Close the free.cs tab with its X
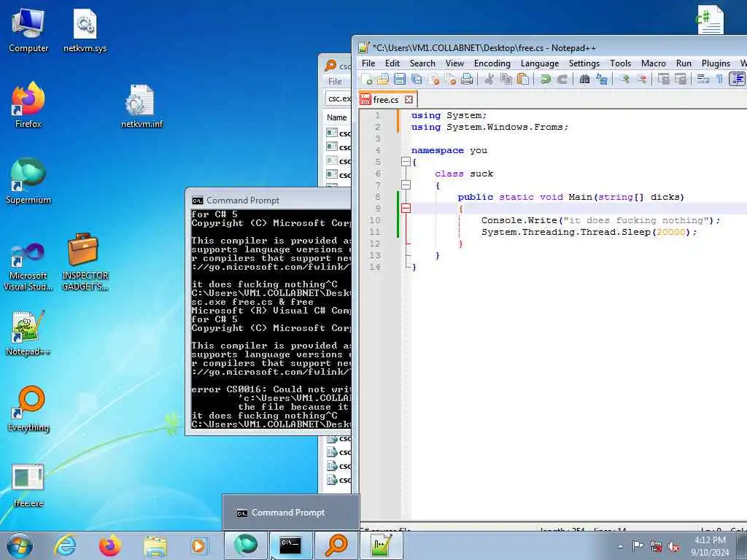This screenshot has height=560, width=747. 409,99
